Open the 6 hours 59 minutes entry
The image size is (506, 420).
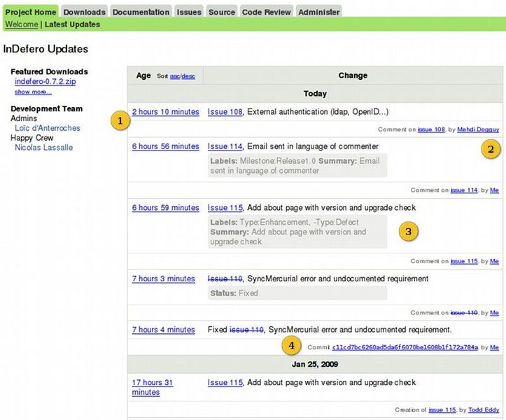(166, 208)
